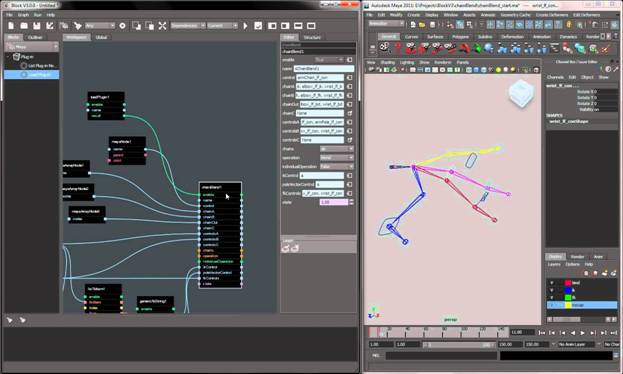Click the new file icon in toolbar
This screenshot has height=374, width=623.
click(11, 26)
